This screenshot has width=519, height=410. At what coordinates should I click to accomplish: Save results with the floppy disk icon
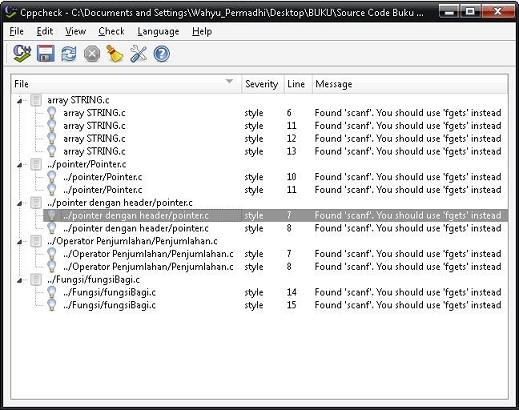coord(46,54)
